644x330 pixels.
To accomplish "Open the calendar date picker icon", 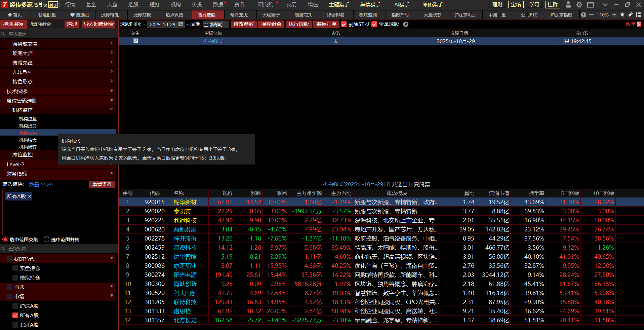I will point(181,24).
